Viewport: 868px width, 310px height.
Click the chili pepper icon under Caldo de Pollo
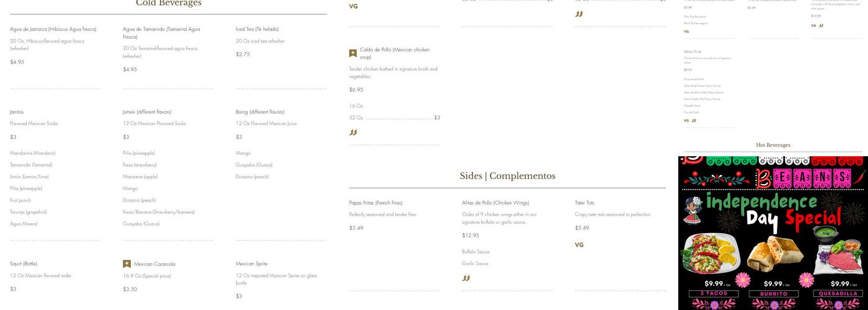(x=353, y=132)
